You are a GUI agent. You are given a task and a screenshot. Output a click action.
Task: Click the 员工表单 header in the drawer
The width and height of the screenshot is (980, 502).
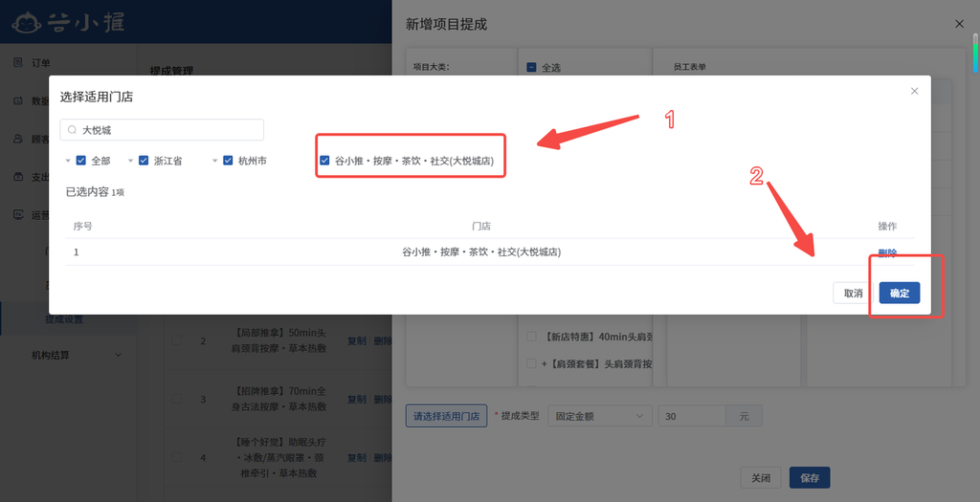(x=689, y=67)
